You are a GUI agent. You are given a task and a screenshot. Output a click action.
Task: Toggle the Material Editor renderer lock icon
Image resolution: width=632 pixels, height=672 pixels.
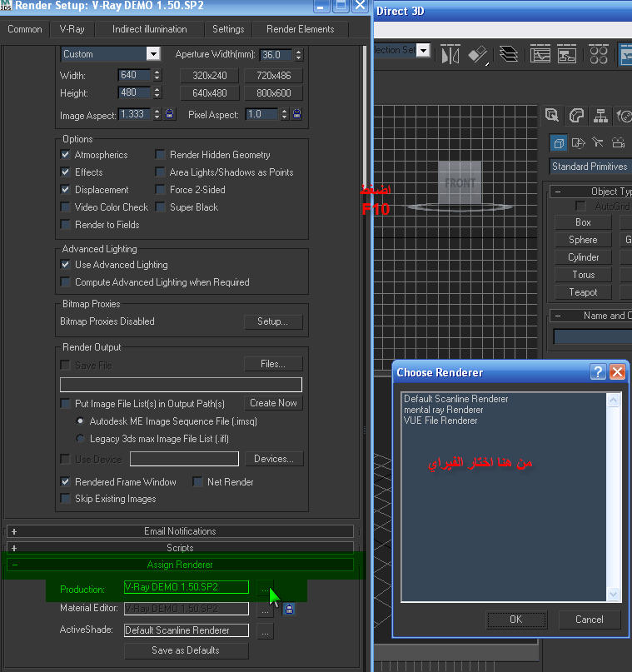[x=289, y=609]
